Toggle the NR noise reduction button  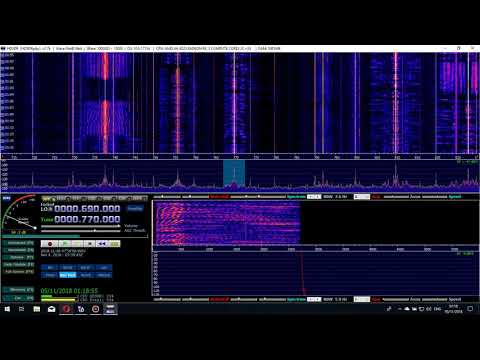click(50, 268)
